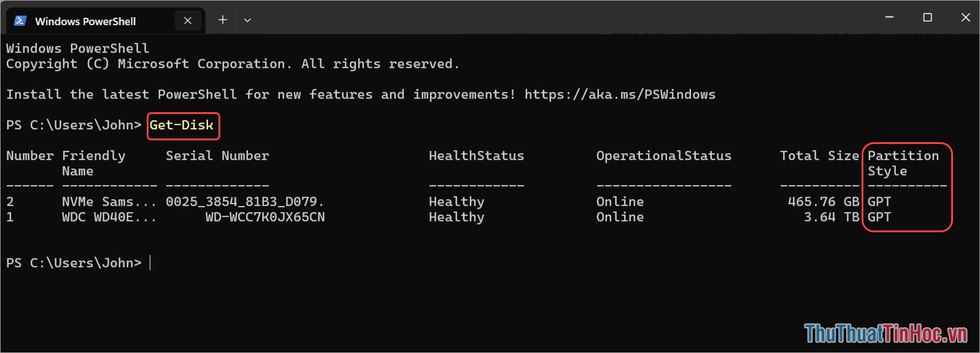The width and height of the screenshot is (980, 353).
Task: Click the serial number 0025_3854_81B3_D079
Action: pos(244,202)
